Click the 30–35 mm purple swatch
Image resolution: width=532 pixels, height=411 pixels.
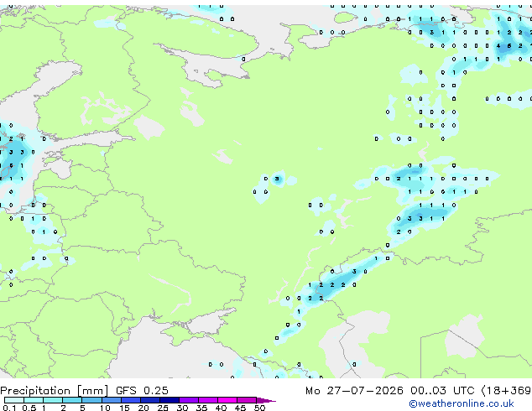(189, 400)
